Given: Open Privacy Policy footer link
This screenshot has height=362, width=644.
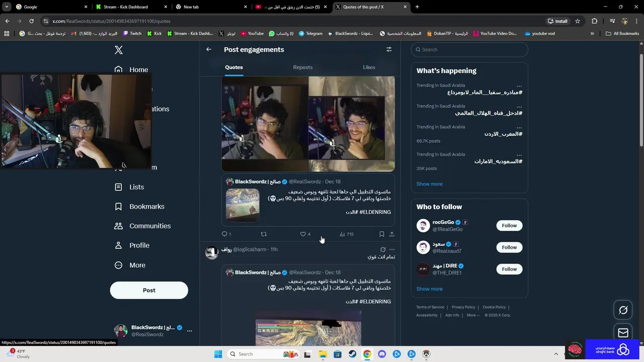Looking at the screenshot, I should point(463,307).
